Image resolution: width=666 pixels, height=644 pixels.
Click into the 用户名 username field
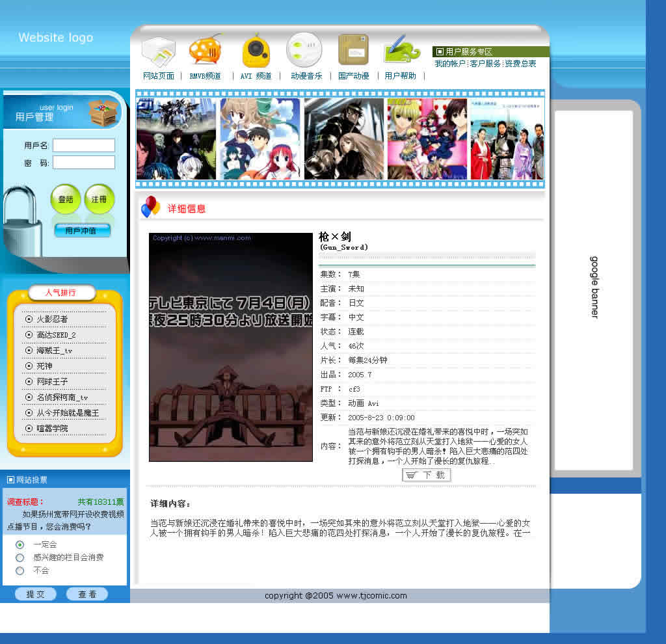tap(84, 145)
